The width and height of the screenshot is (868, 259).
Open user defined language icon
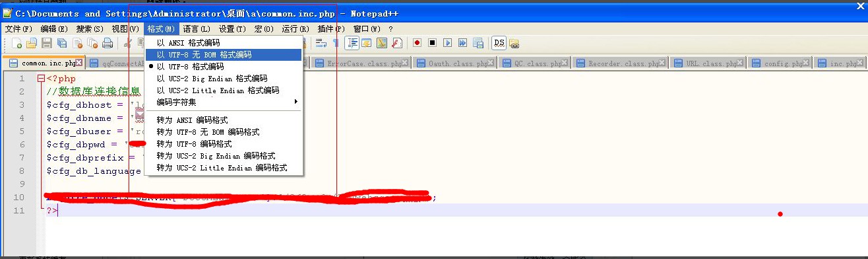[366, 43]
